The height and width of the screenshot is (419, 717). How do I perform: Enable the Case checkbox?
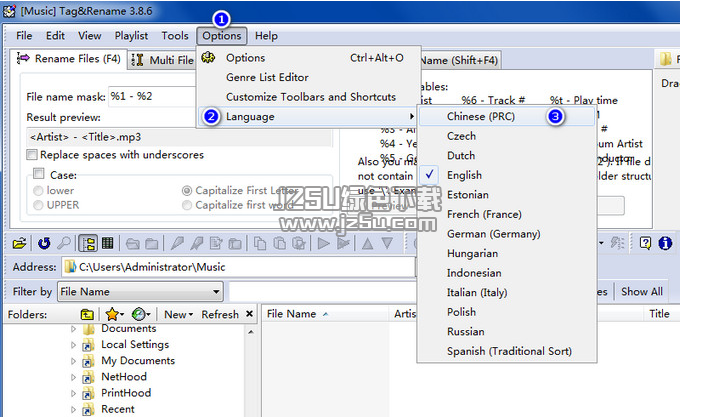[39, 173]
